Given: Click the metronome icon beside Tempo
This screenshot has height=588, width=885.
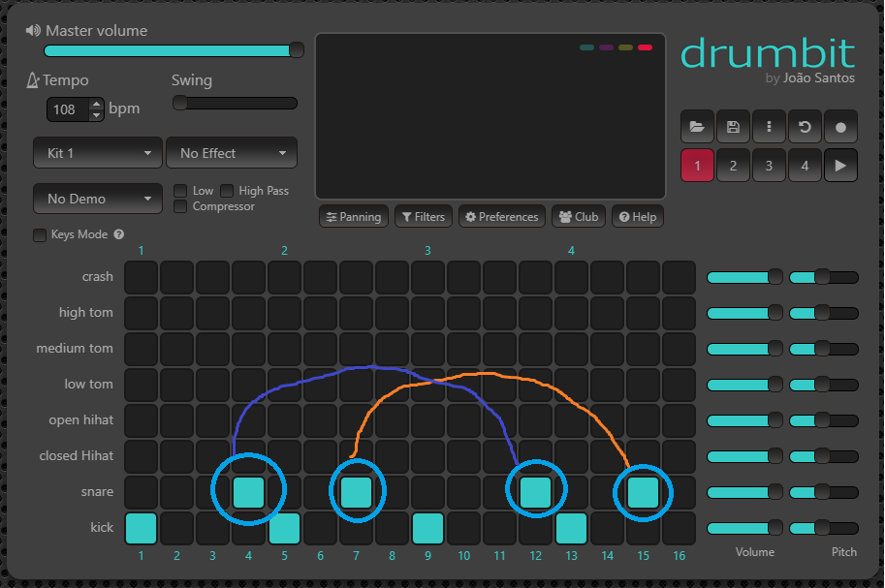Looking at the screenshot, I should (32, 80).
